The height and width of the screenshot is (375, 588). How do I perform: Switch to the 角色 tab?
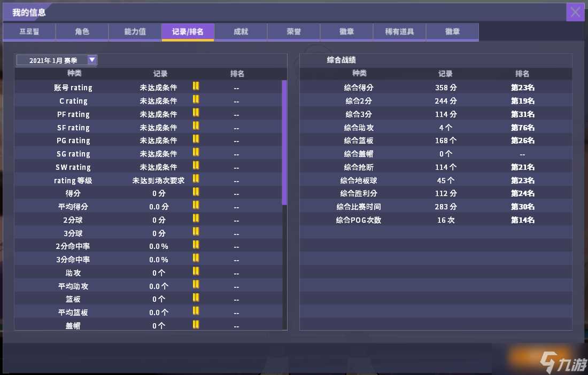(82, 32)
